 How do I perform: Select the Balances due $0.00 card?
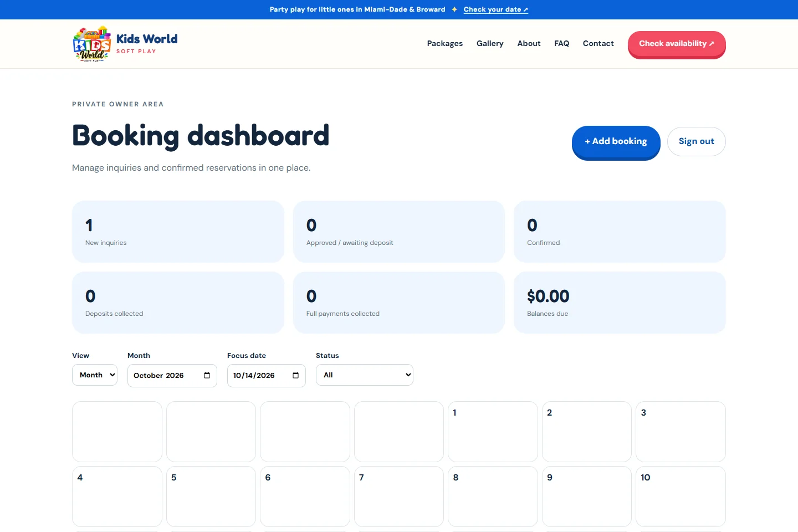point(620,303)
